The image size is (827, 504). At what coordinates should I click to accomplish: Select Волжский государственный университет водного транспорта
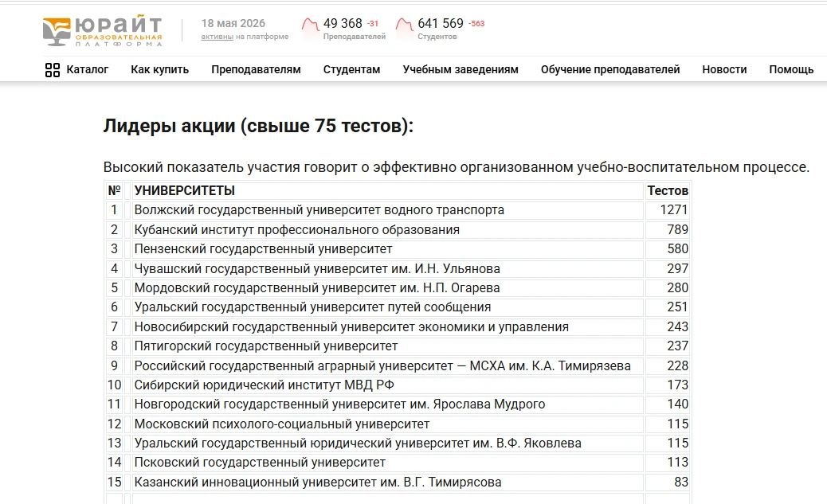click(x=319, y=210)
